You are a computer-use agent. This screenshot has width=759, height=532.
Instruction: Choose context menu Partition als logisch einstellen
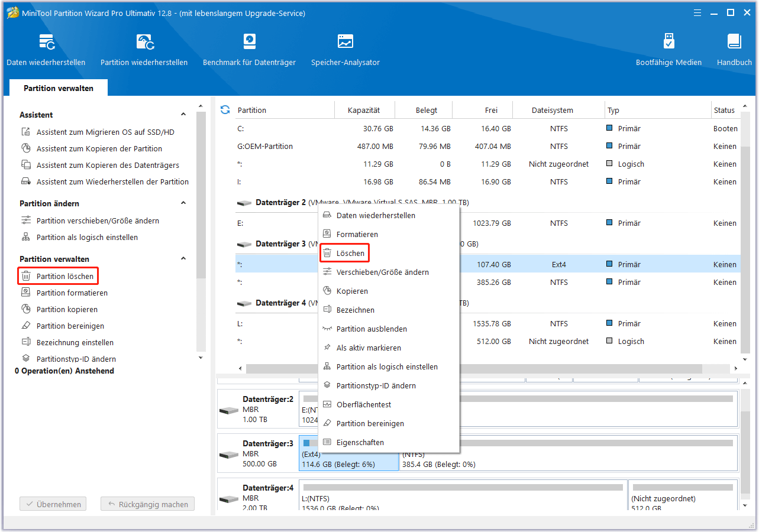pyautogui.click(x=389, y=367)
